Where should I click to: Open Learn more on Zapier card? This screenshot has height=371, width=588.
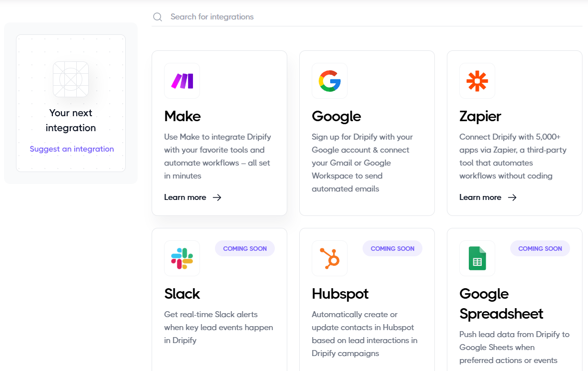(488, 197)
